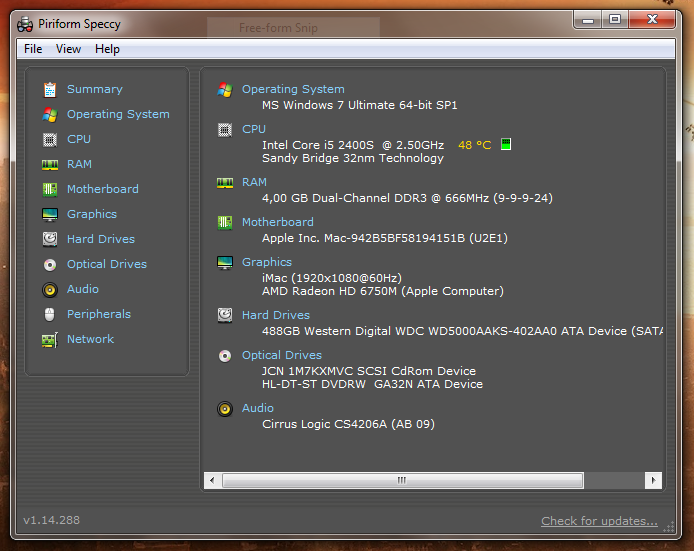
Task: Click the Peripherals mouse icon in sidebar
Action: point(49,315)
